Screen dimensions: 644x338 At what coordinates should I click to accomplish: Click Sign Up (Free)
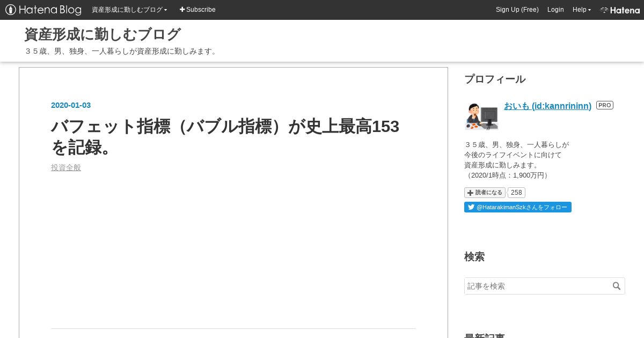[x=517, y=10]
